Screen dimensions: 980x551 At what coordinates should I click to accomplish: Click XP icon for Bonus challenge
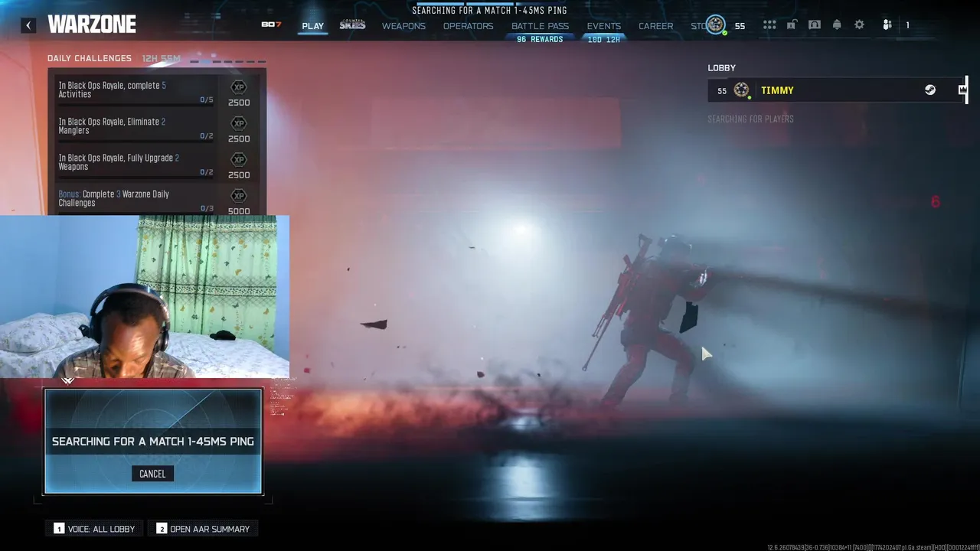(239, 195)
